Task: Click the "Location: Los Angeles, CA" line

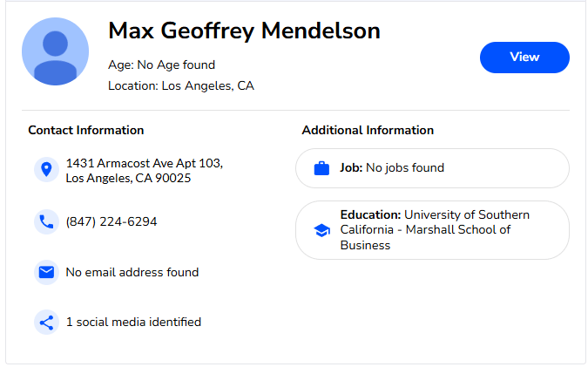Action: pos(181,85)
